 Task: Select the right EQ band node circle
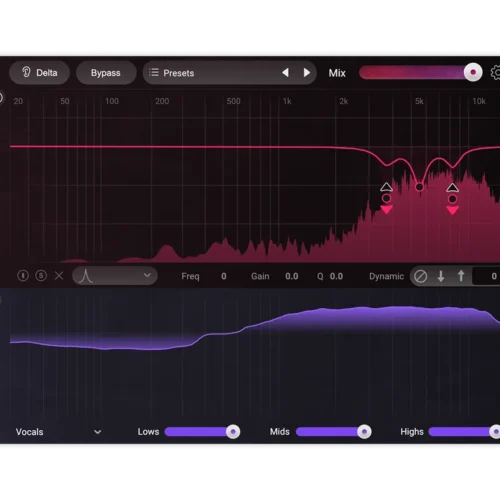pos(452,199)
